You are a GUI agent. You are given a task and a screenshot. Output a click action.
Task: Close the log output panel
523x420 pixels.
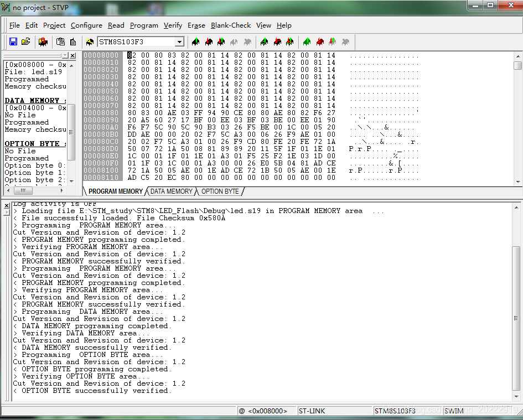coord(6,205)
